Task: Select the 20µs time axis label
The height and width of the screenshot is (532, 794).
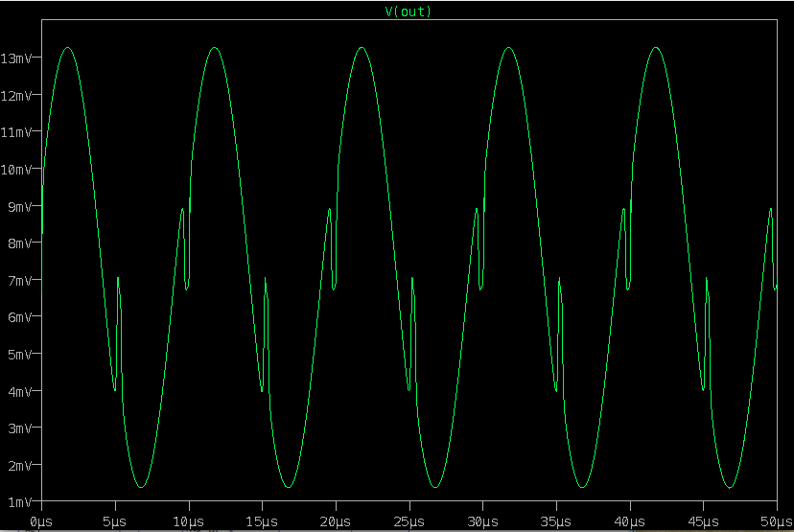Action: point(336,521)
